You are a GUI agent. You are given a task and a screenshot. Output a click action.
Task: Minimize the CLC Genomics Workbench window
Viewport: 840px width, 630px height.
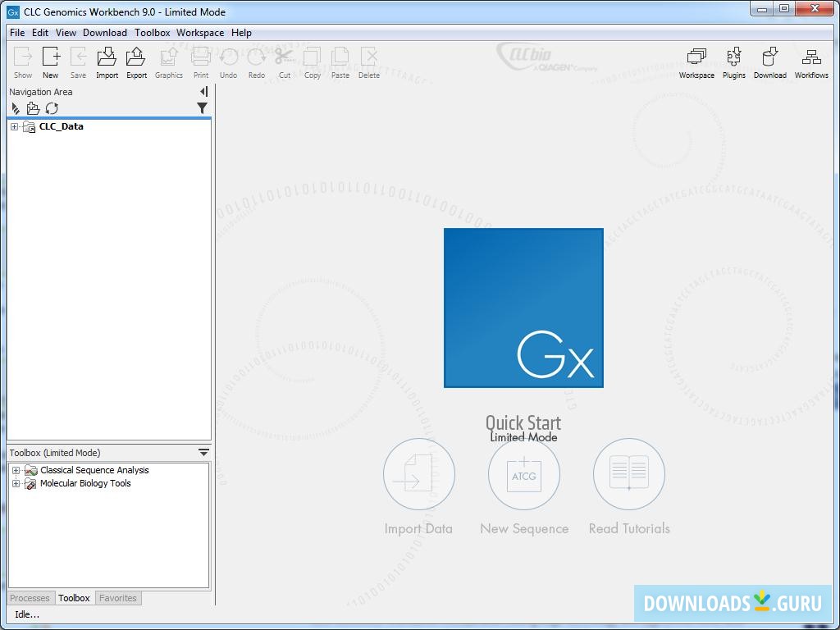[761, 8]
